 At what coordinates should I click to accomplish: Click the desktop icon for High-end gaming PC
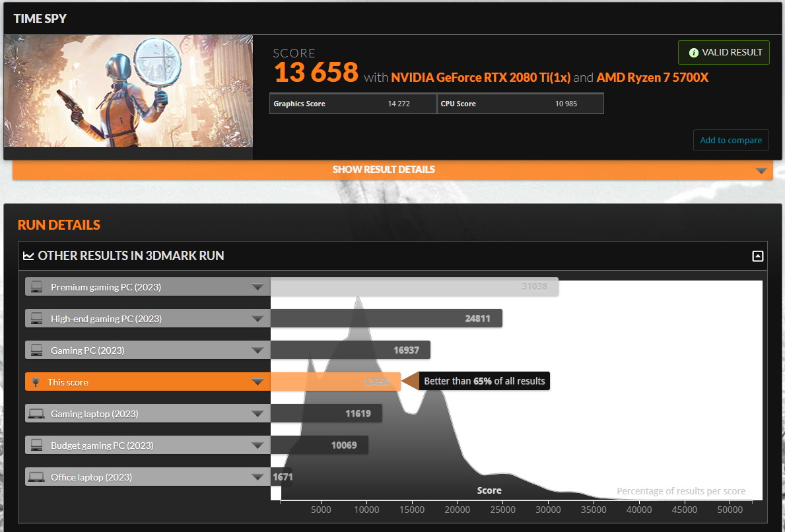click(36, 318)
